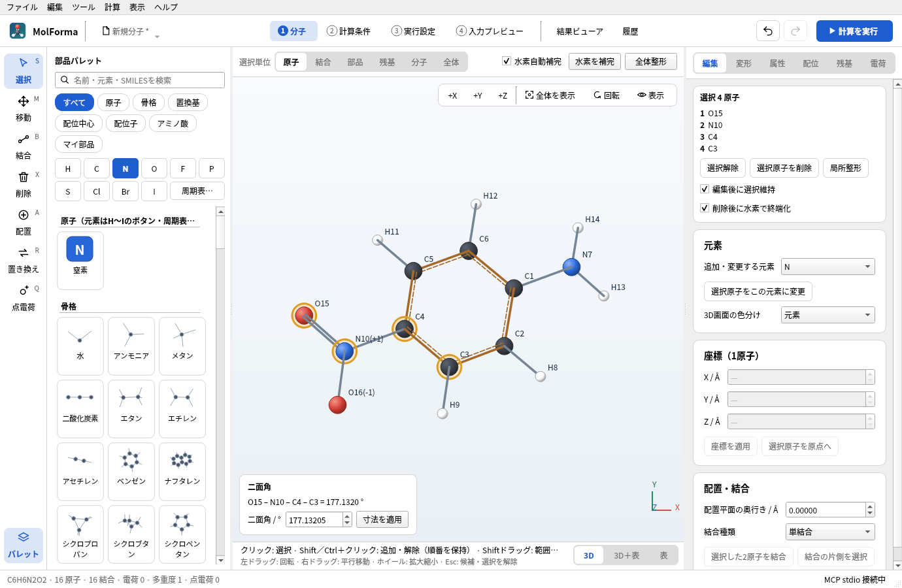Switch view mode to 表
Image resolution: width=902 pixels, height=588 pixels.
(x=663, y=555)
